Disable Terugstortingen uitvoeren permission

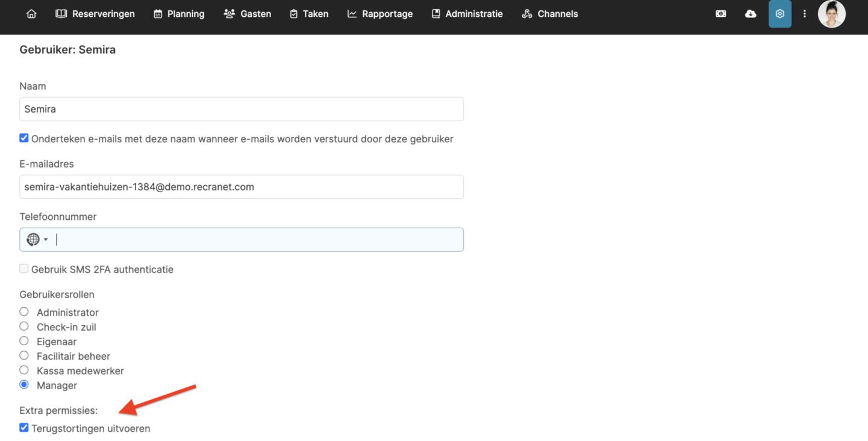point(24,428)
